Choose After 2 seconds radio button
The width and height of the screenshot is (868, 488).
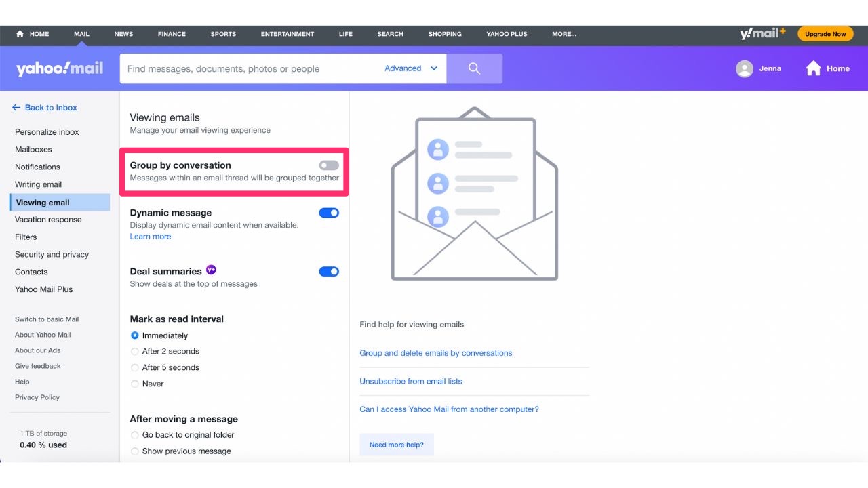135,351
